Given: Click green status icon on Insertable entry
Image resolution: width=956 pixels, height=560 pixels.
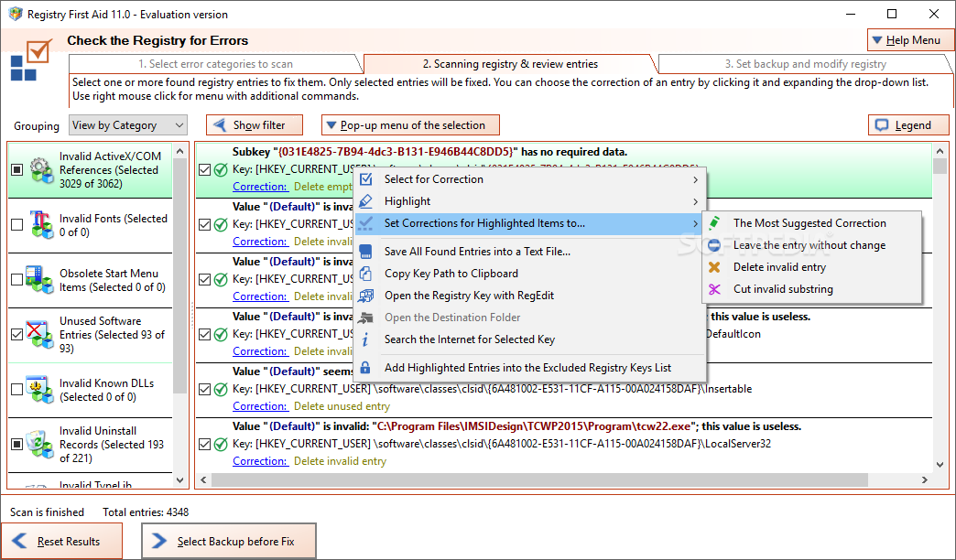Looking at the screenshot, I should 222,390.
